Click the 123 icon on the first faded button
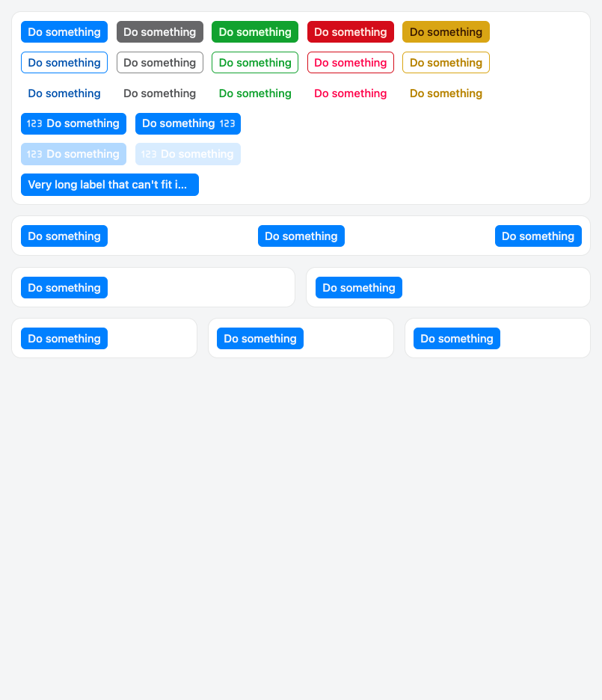The image size is (602, 700). [x=34, y=155]
